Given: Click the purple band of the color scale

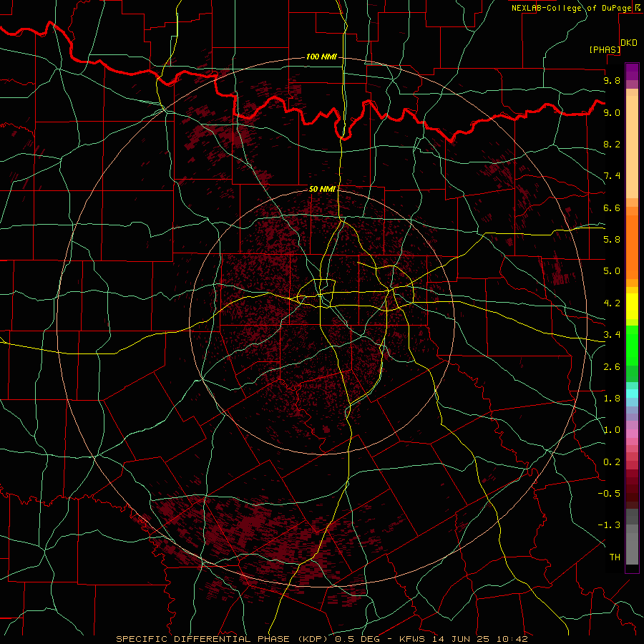Looking at the screenshot, I should click(632, 72).
